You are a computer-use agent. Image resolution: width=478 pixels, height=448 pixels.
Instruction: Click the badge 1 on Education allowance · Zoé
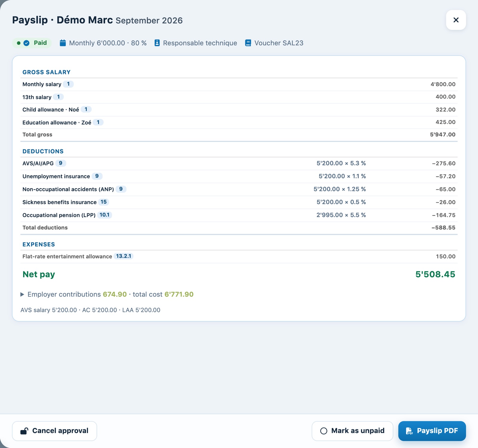point(98,122)
